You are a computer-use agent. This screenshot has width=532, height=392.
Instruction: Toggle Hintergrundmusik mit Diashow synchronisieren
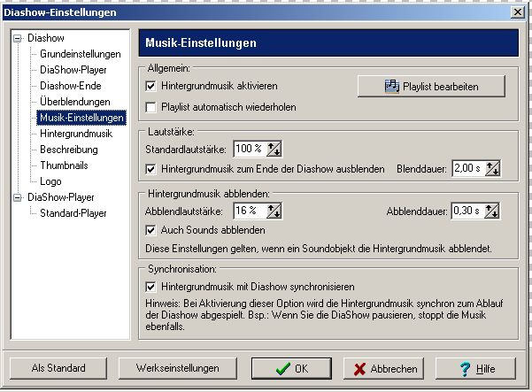151,287
